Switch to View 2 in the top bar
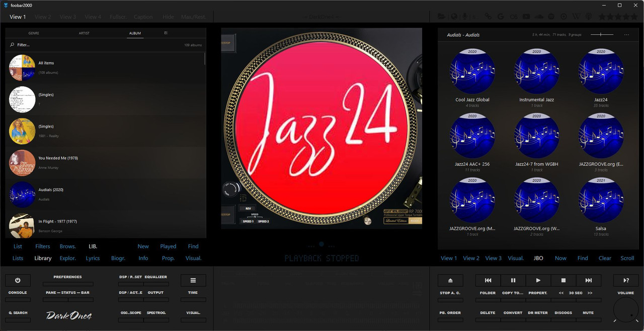 (43, 17)
